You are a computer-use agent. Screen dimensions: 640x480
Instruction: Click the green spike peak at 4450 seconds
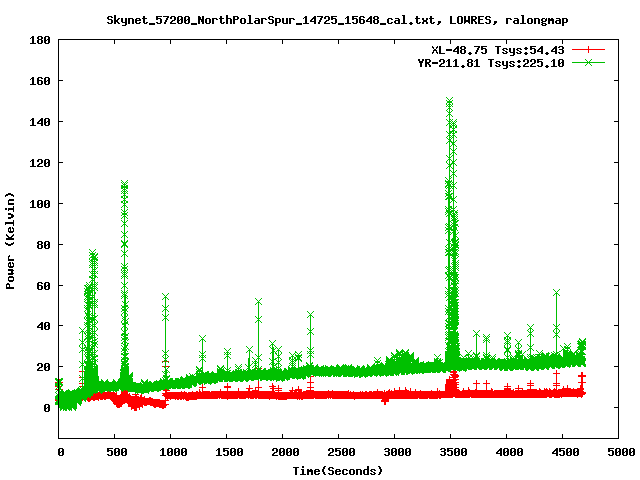(x=556, y=293)
